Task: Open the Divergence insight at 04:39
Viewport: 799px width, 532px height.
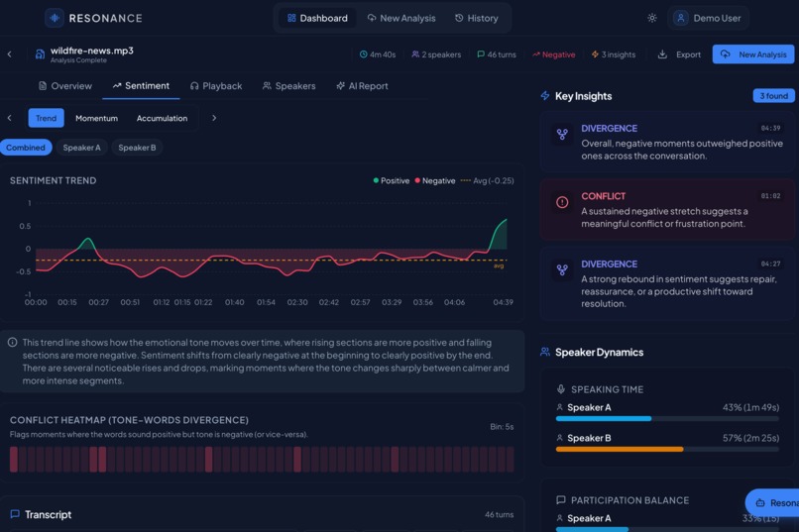Action: click(x=667, y=142)
